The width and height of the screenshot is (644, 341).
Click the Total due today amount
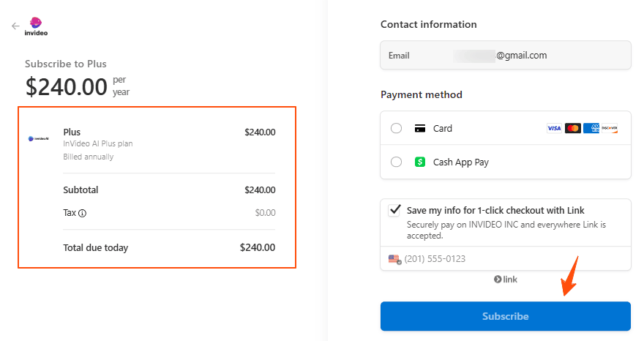(x=258, y=248)
